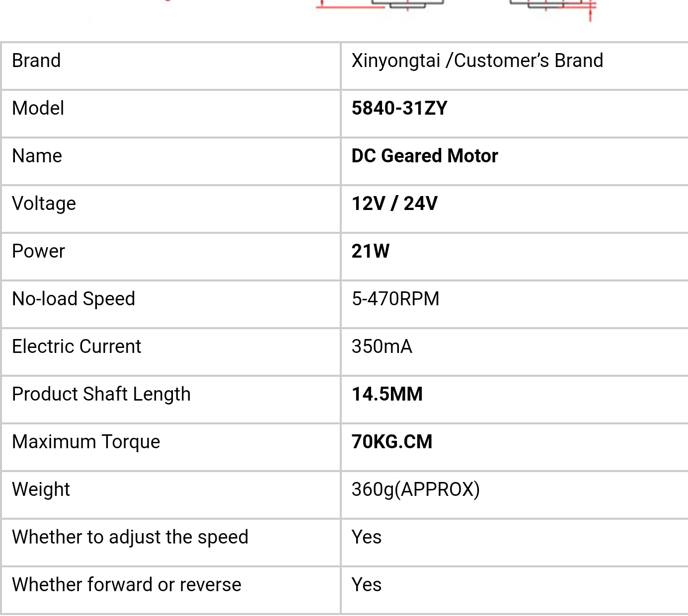The image size is (688, 616).
Task: Click the 21W power value
Action: coord(370,251)
